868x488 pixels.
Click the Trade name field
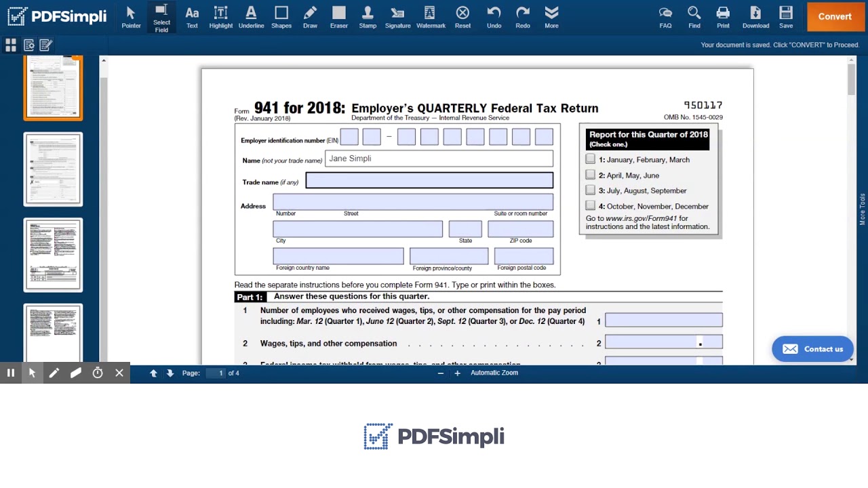coord(429,180)
